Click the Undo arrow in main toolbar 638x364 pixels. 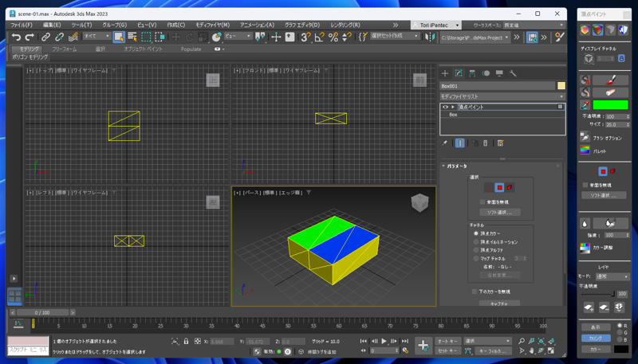click(x=16, y=37)
